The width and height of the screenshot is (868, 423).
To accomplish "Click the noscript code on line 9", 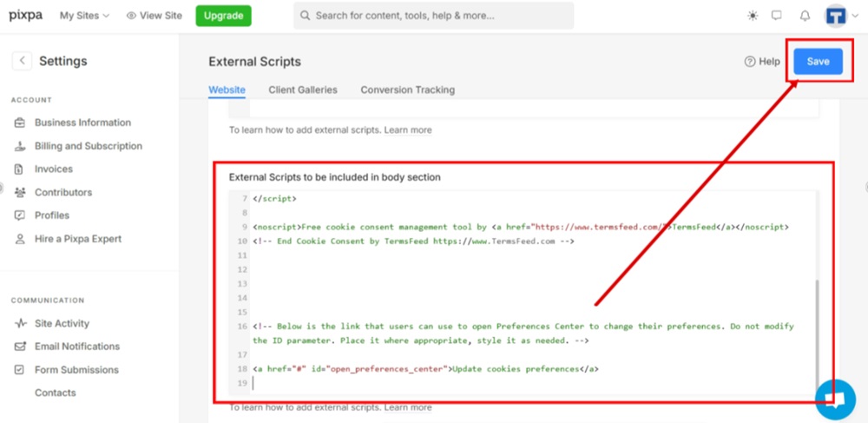I will point(520,227).
